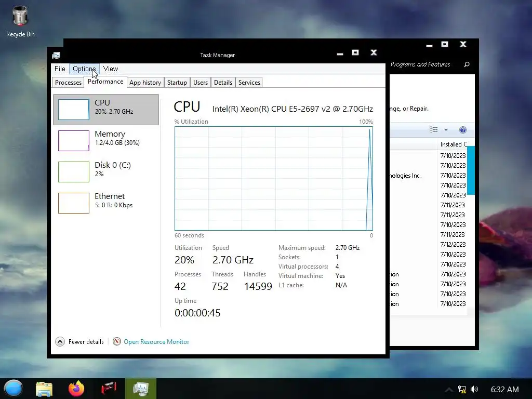532x399 pixels.
Task: Sort by Installed On column header
Action: coord(454,144)
